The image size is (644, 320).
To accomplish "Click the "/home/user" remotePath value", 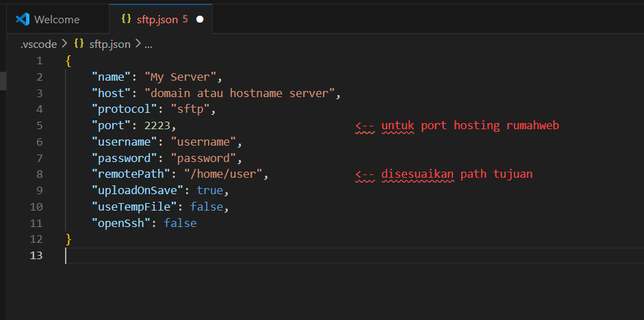I will [x=222, y=174].
